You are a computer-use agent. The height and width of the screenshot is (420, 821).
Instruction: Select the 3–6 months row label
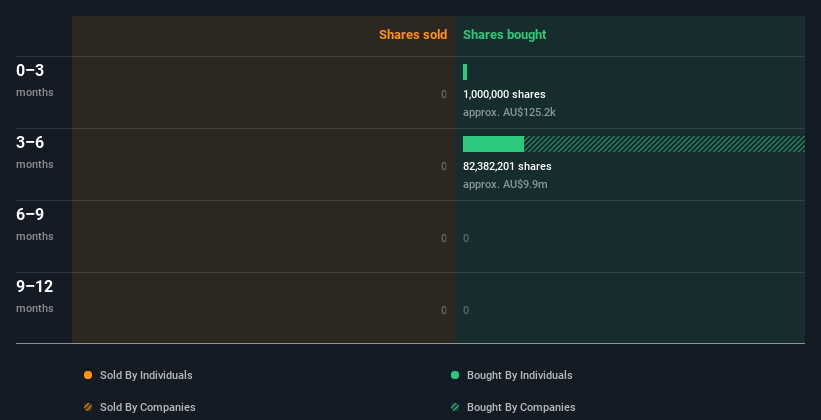pos(35,152)
